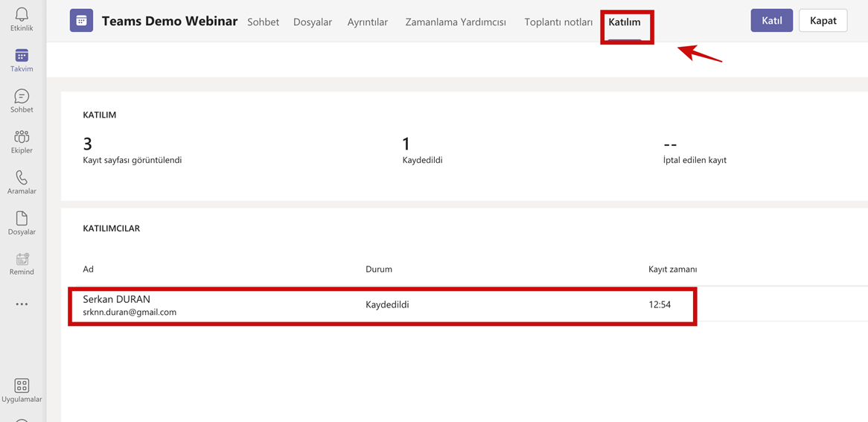Image resolution: width=868 pixels, height=422 pixels.
Task: Switch to the Sohbet tab in header
Action: pos(263,22)
